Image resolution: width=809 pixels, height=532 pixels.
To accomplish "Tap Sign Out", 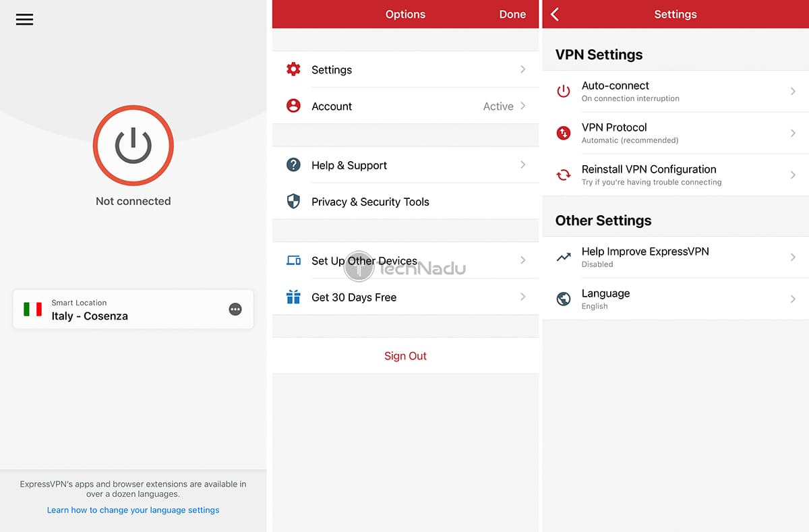I will [x=406, y=356].
